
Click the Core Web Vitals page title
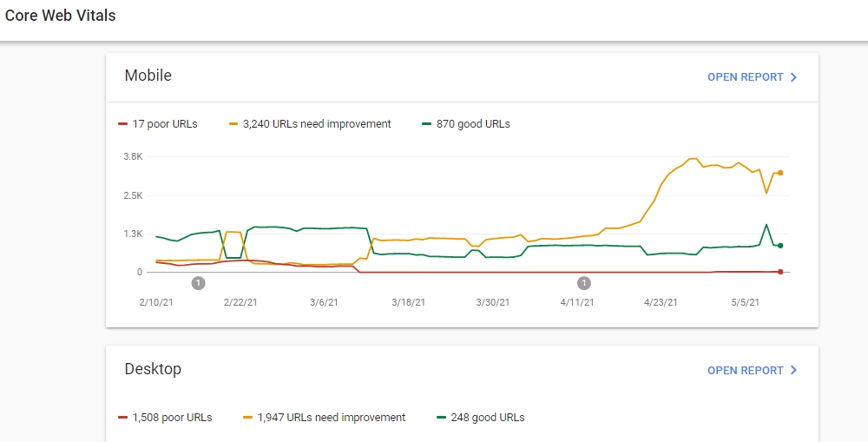61,16
